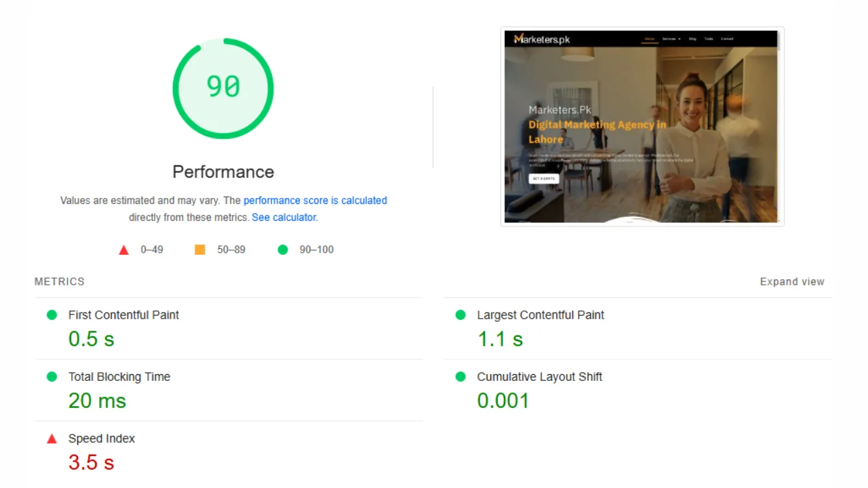Viewport: 868px width, 488px height.
Task: Click the Performance score gauge showing 90
Action: click(223, 88)
